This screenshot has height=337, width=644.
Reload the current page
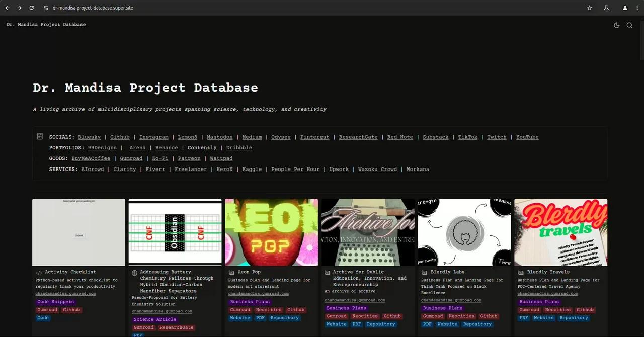pyautogui.click(x=31, y=8)
